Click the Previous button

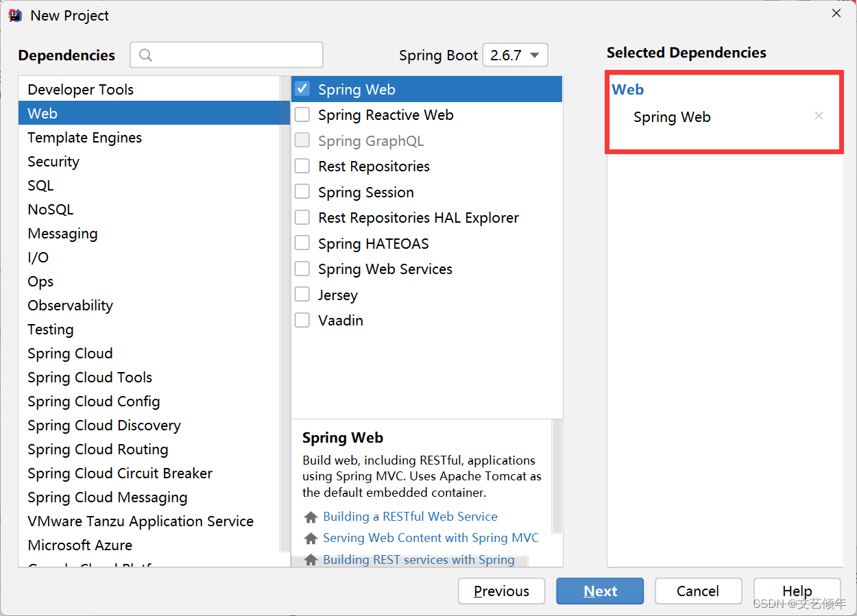[x=501, y=591]
